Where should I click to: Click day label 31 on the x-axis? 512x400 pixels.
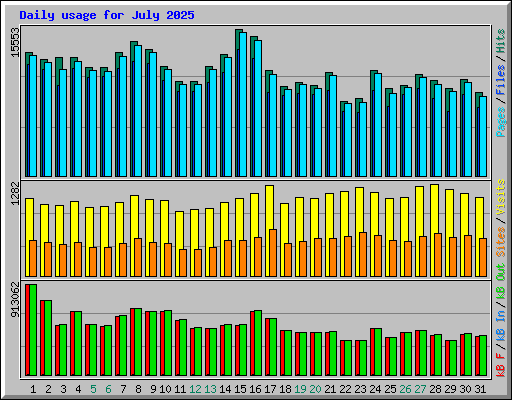click(480, 389)
